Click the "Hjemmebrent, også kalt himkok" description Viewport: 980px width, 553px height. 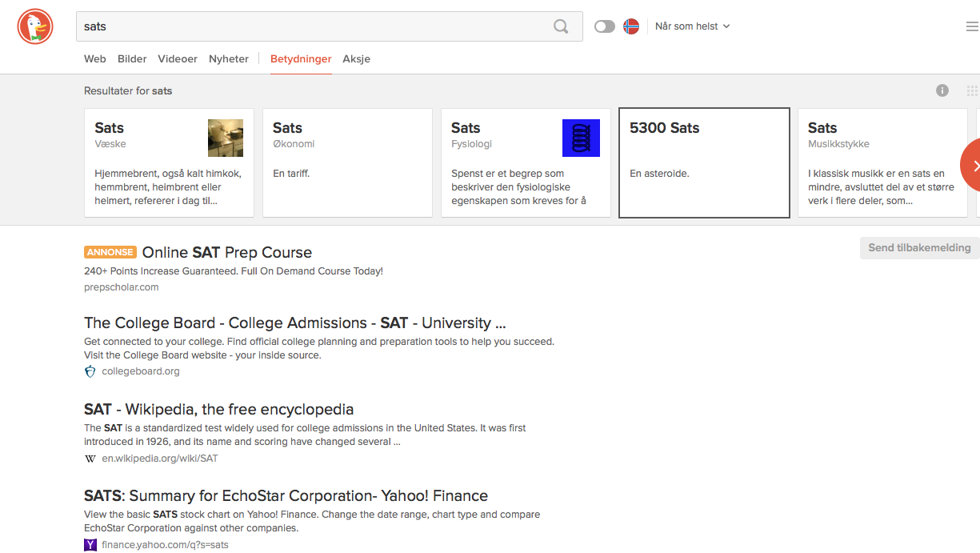pos(168,187)
